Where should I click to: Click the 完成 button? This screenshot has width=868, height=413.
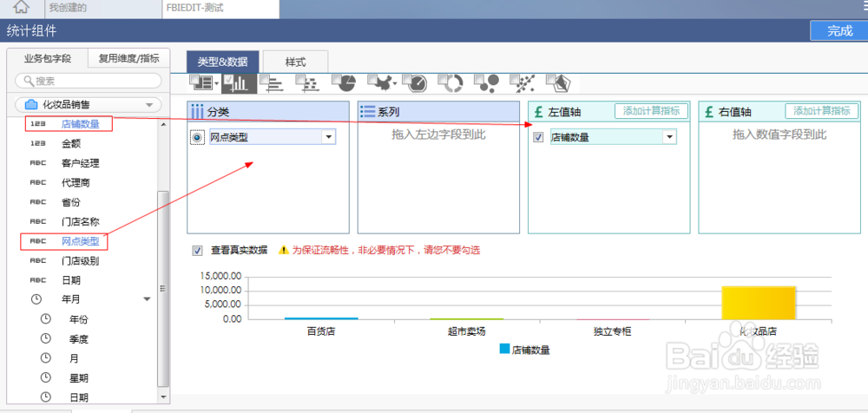[x=839, y=31]
